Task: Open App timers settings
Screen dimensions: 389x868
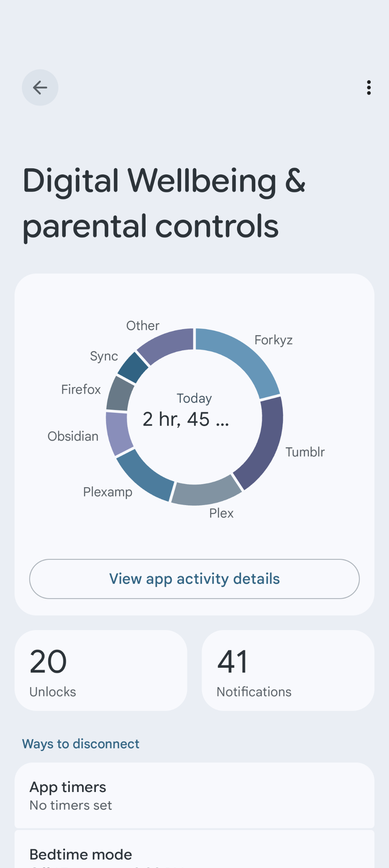Action: click(x=194, y=795)
